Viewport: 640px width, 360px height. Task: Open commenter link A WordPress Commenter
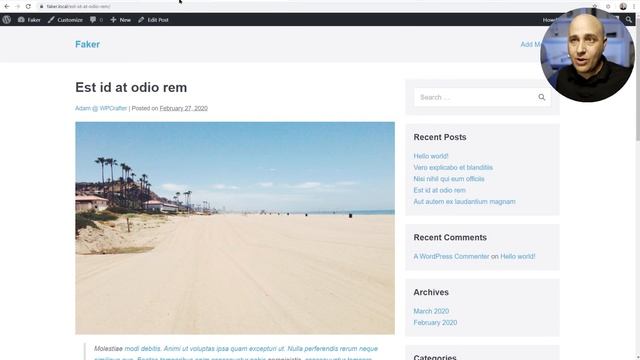pyautogui.click(x=451, y=256)
